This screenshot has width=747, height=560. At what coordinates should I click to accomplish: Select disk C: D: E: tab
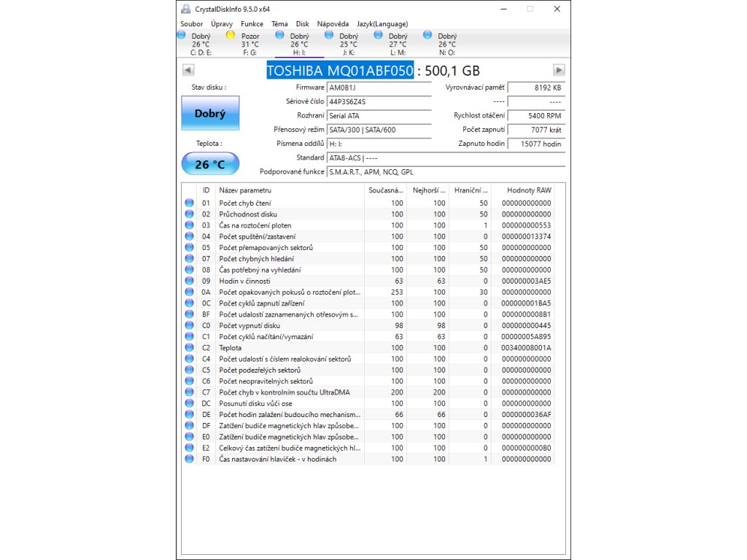point(201,44)
